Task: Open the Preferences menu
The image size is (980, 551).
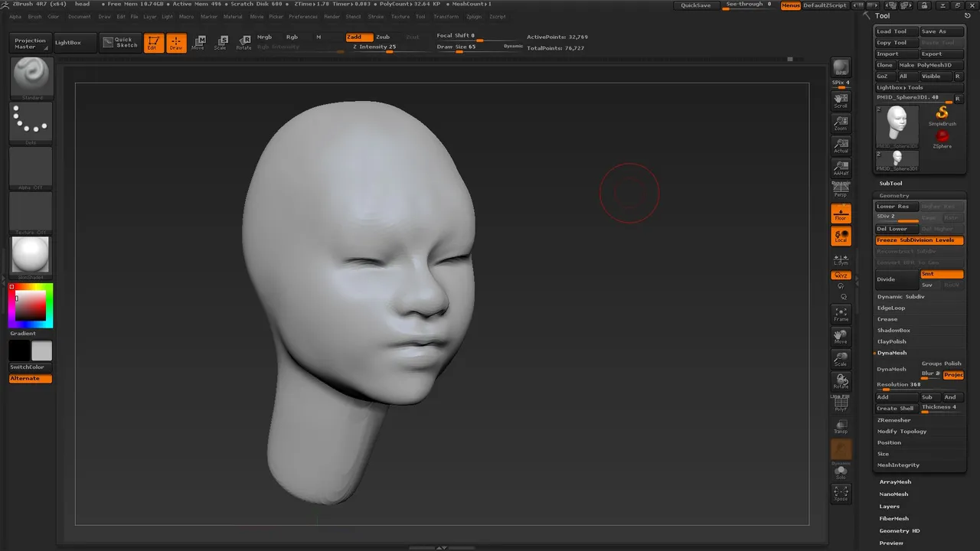Action: click(303, 16)
